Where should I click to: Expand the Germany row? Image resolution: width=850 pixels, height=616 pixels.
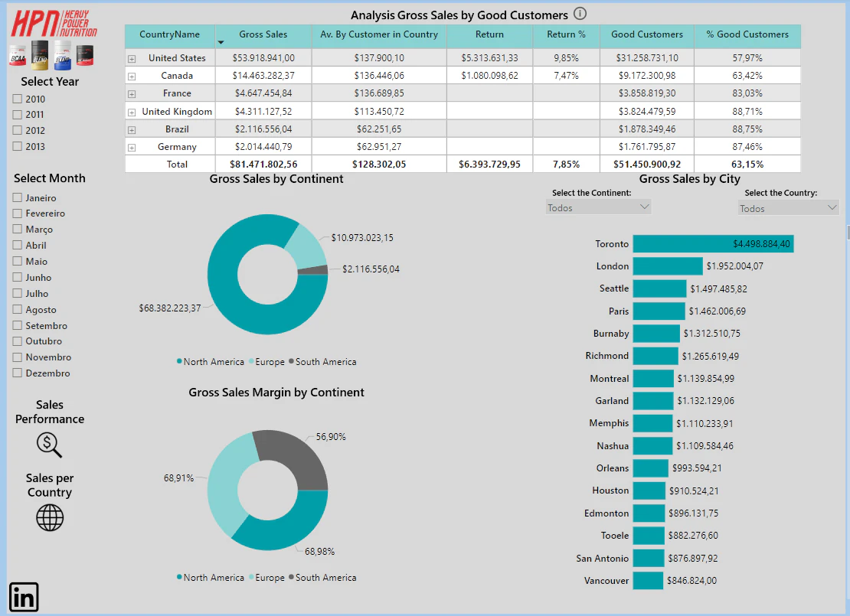132,148
